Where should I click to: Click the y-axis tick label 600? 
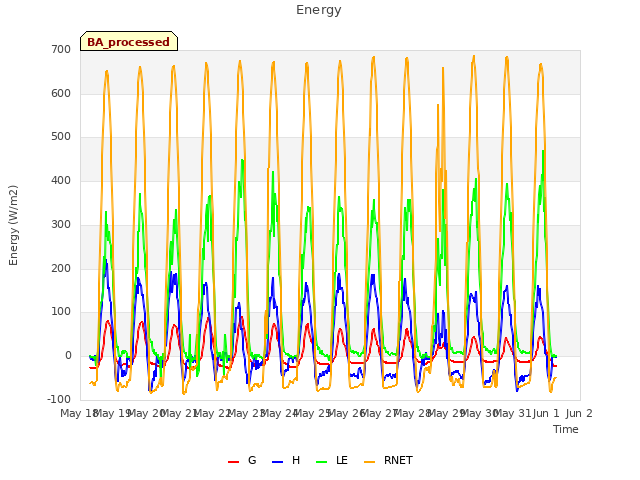tap(61, 93)
